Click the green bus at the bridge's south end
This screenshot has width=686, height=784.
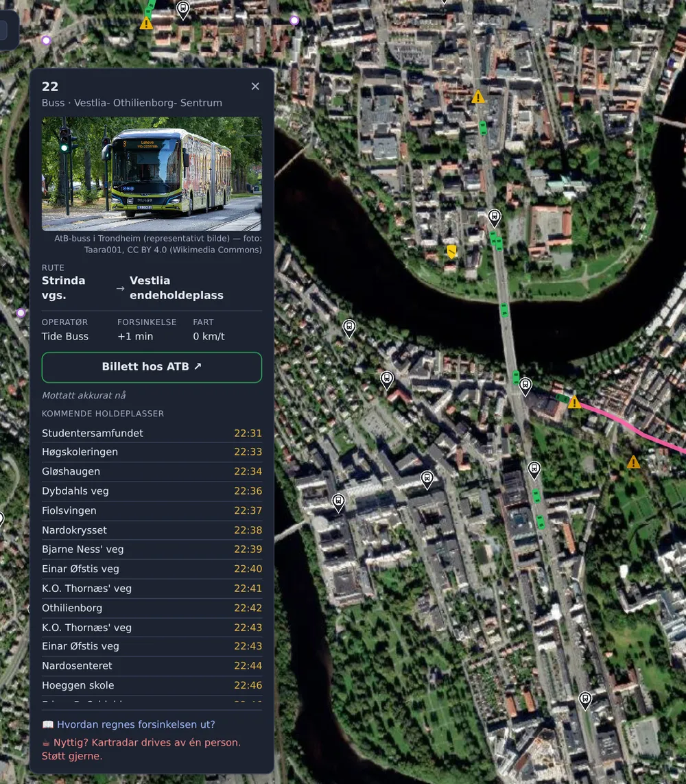[x=515, y=377]
